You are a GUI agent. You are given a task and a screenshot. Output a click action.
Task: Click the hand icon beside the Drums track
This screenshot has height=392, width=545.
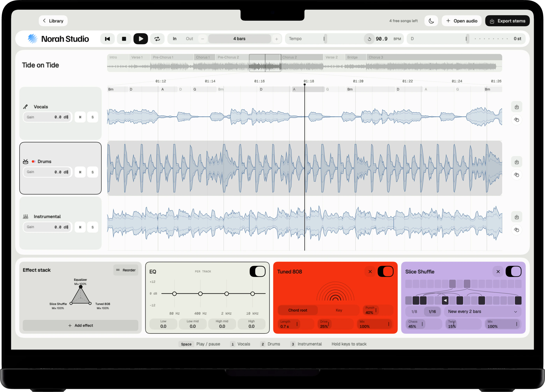(517, 175)
